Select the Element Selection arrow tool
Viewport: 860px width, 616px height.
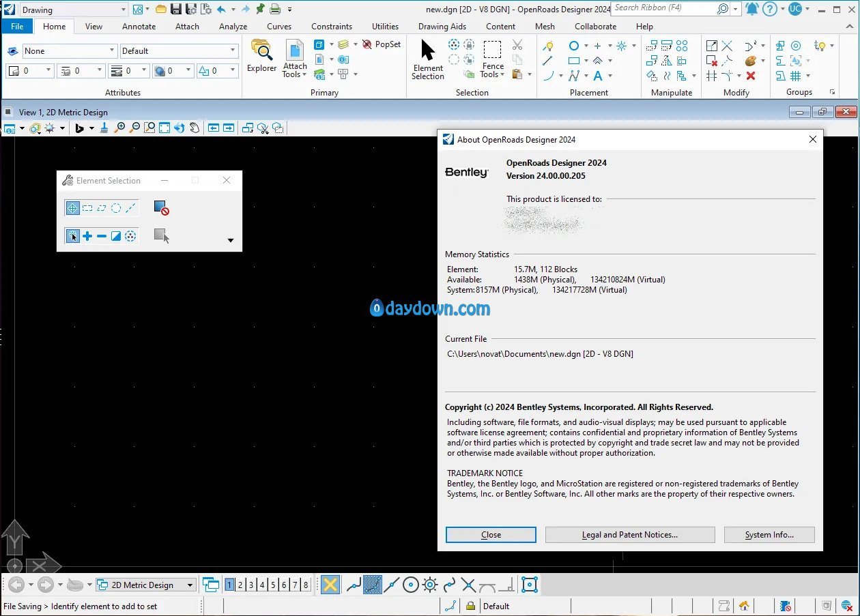tap(428, 59)
